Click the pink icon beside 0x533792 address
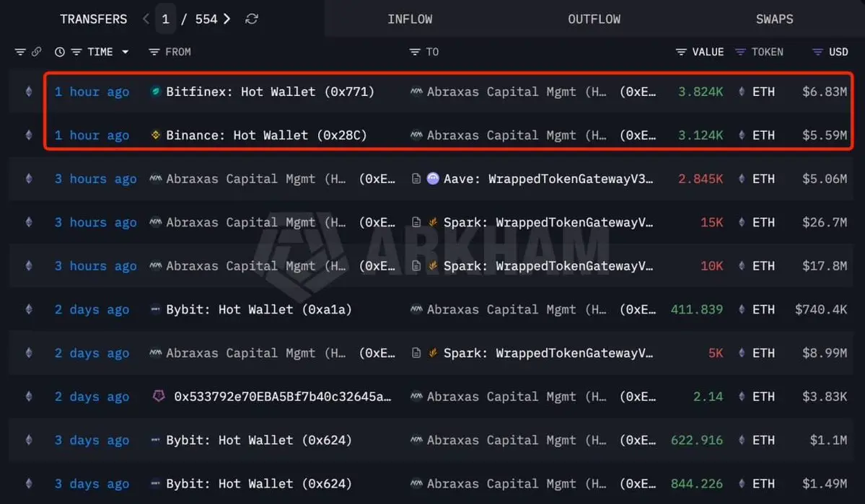Viewport: 865px width, 504px height. [x=158, y=396]
